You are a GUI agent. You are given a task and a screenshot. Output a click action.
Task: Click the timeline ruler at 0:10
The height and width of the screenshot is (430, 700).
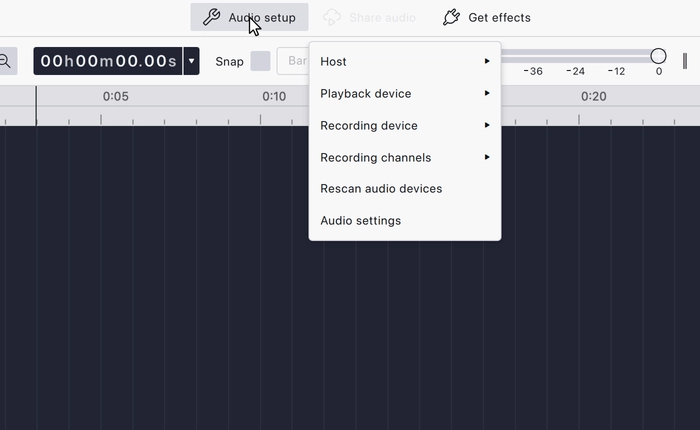pyautogui.click(x=274, y=96)
